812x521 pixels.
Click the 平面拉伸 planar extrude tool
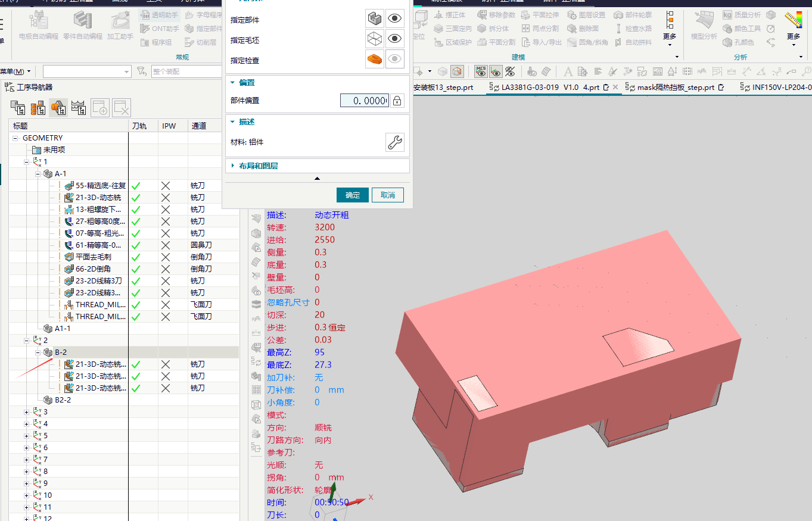[x=540, y=15]
